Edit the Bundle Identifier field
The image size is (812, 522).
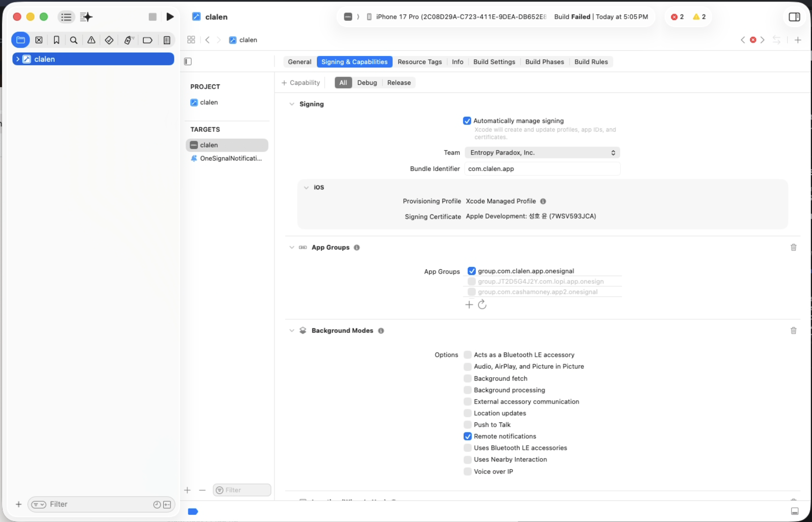tap(542, 169)
